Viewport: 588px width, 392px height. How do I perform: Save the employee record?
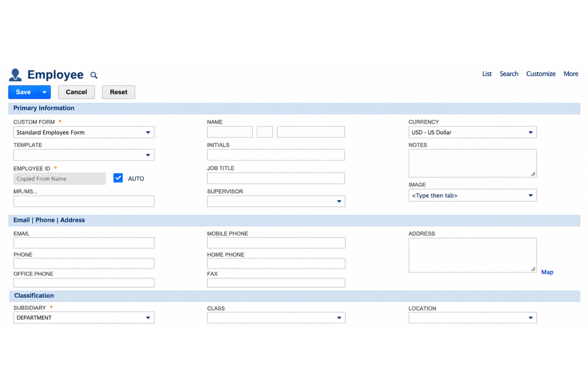tap(23, 92)
